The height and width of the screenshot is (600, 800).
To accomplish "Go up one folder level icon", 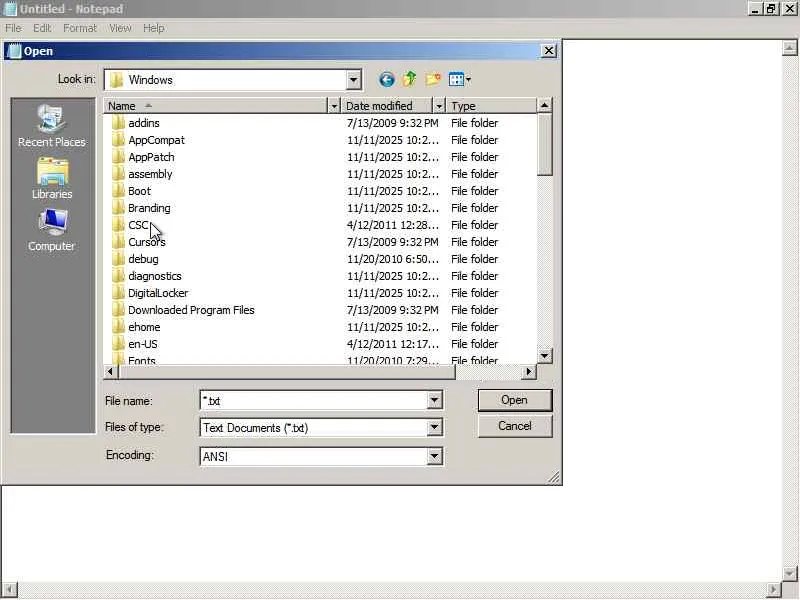I will pos(409,79).
